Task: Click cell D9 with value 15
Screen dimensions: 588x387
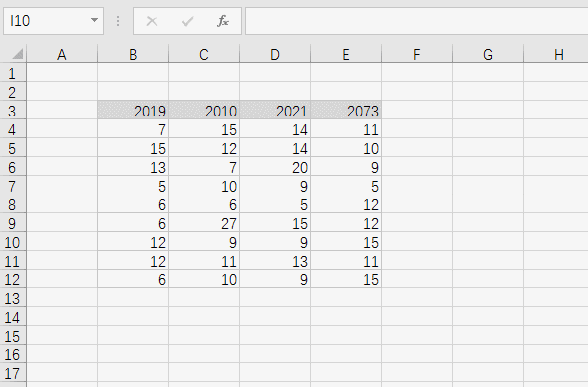Action: [x=275, y=223]
